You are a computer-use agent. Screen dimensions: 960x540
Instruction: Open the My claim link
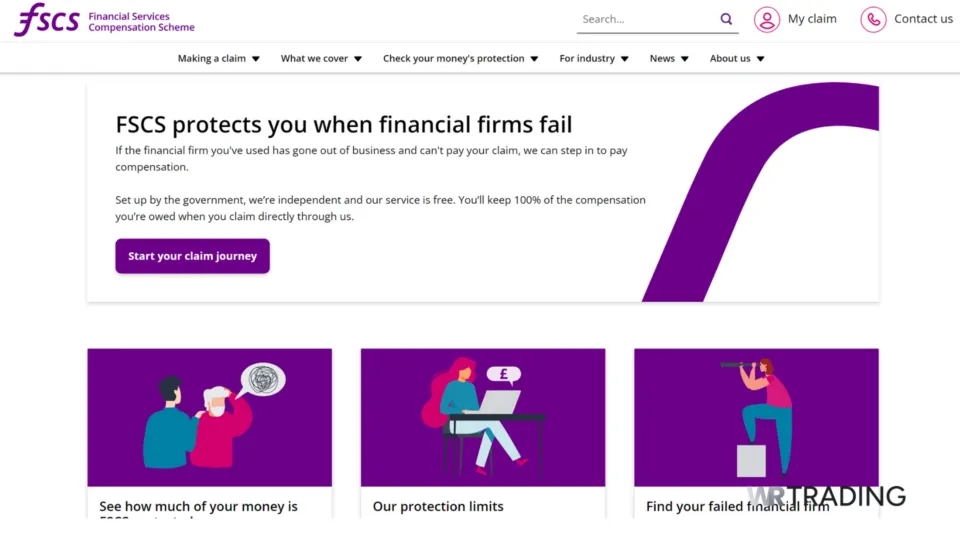[x=812, y=19]
